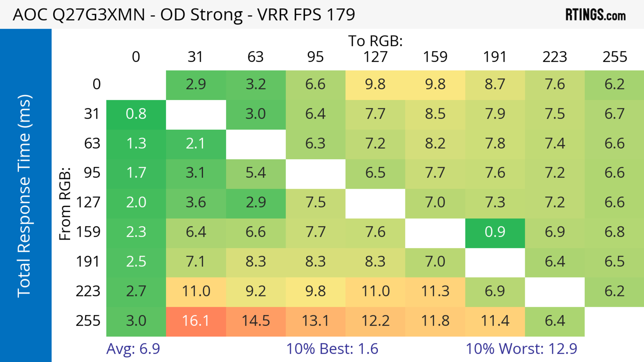This screenshot has width=644, height=362.
Task: Pick the 5.4 light green cell
Action: (256, 173)
